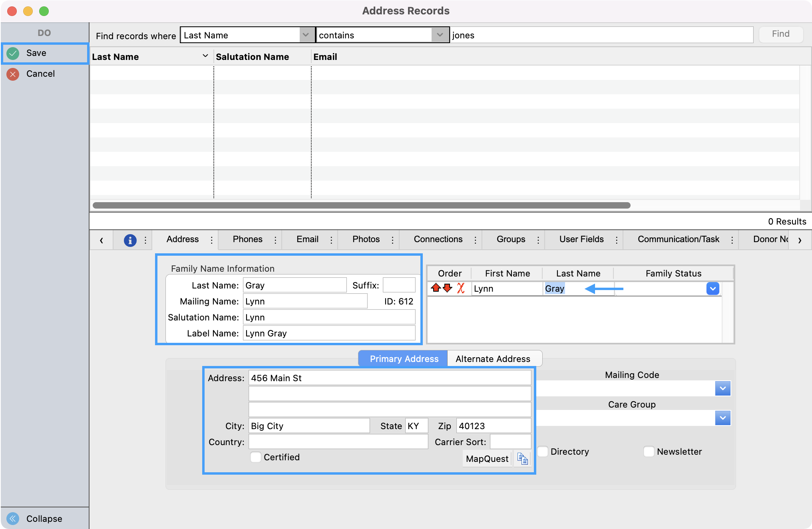Move Lynn down with red down arrow
This screenshot has width=812, height=529.
click(x=448, y=288)
